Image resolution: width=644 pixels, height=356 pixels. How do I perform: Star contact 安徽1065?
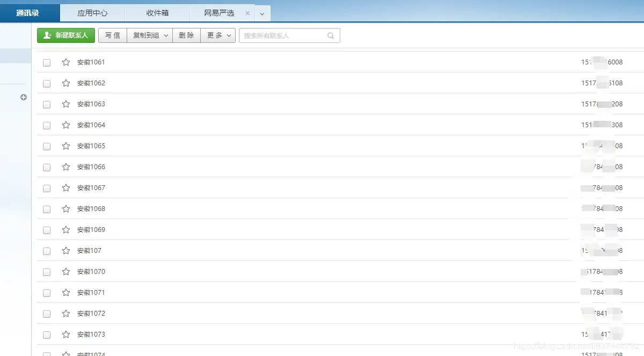click(66, 146)
